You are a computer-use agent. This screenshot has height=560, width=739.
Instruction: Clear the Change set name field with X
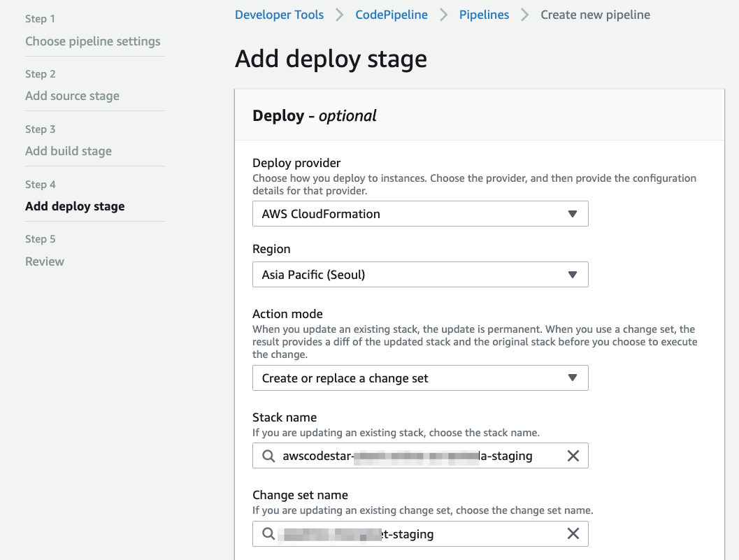[573, 533]
